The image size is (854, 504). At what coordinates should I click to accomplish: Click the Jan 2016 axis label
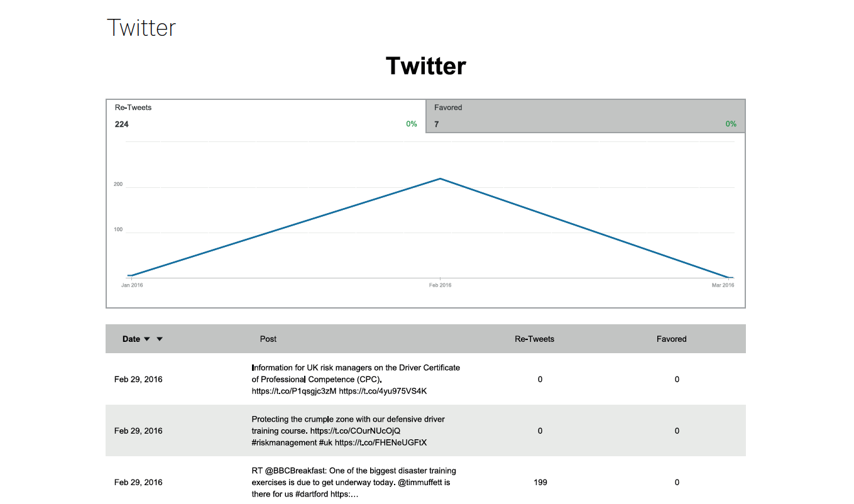[132, 285]
